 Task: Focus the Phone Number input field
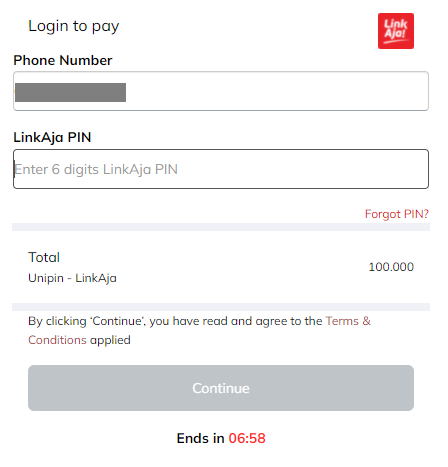221,91
